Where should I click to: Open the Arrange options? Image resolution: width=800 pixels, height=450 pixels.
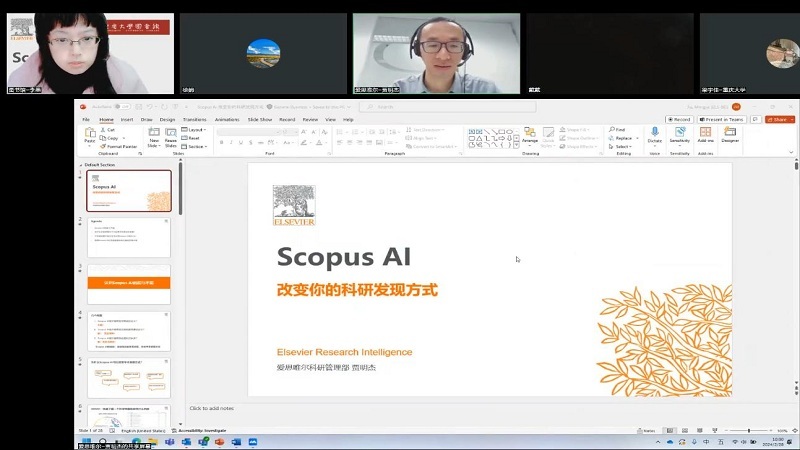(530, 136)
